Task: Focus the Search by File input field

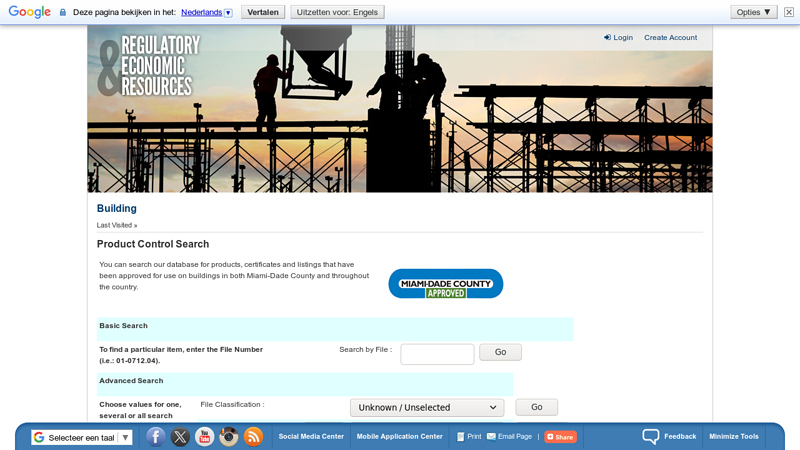Action: (437, 354)
